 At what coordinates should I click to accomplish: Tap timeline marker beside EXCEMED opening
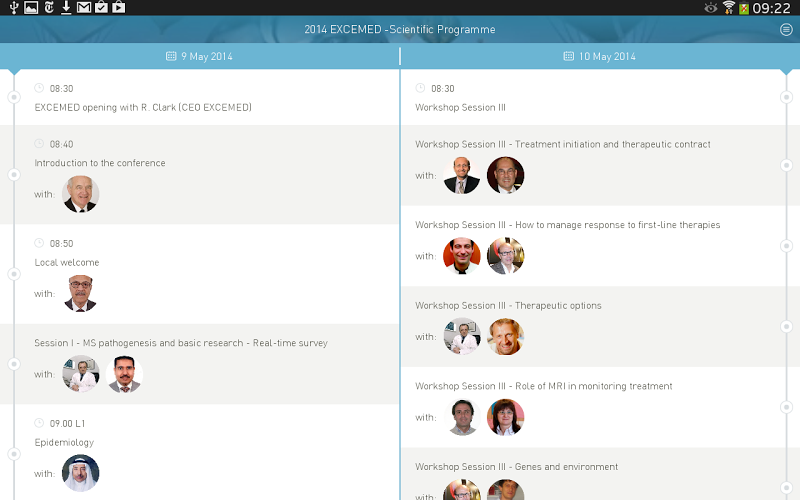point(14,97)
